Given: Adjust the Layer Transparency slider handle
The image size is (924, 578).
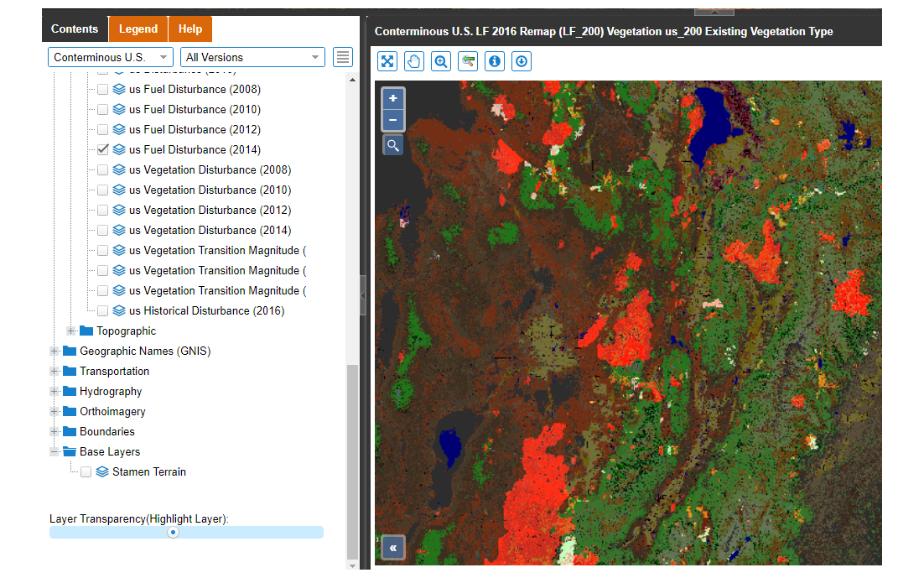Looking at the screenshot, I should (x=173, y=532).
